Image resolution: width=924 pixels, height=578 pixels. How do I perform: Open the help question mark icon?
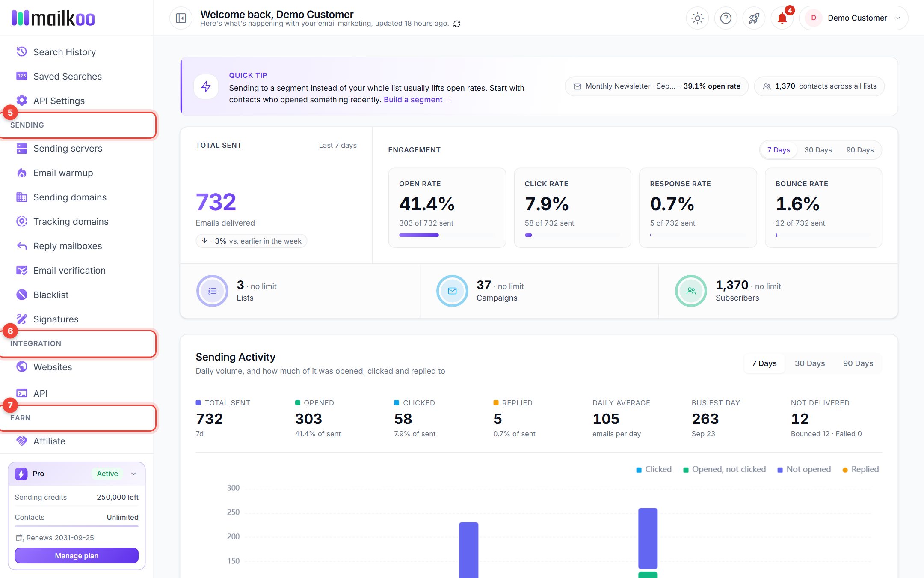(x=726, y=18)
